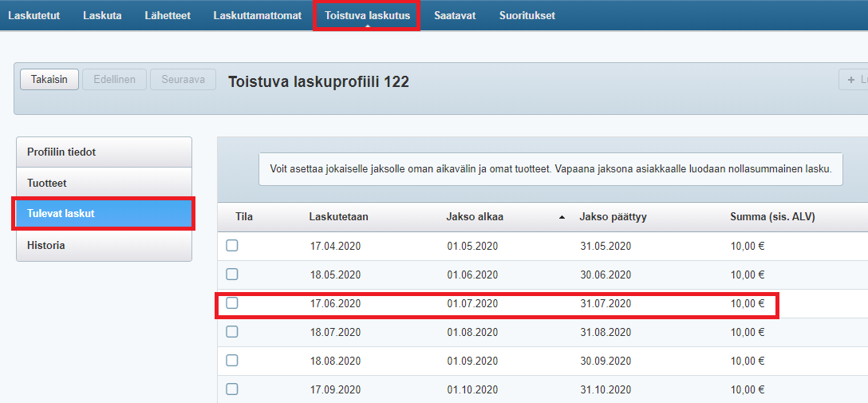Open Profiilin tiedot in the sidebar
Image resolution: width=868 pixels, height=403 pixels.
pyautogui.click(x=104, y=152)
